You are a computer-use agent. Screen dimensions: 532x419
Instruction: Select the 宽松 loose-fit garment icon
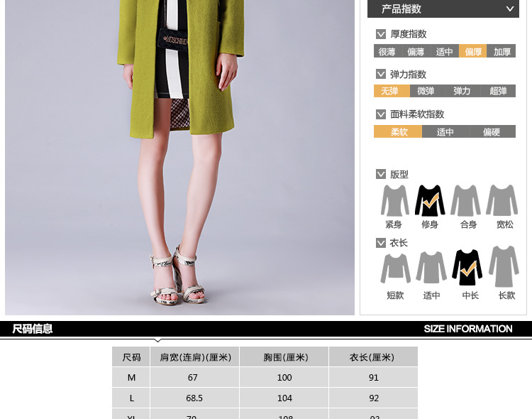tap(502, 201)
